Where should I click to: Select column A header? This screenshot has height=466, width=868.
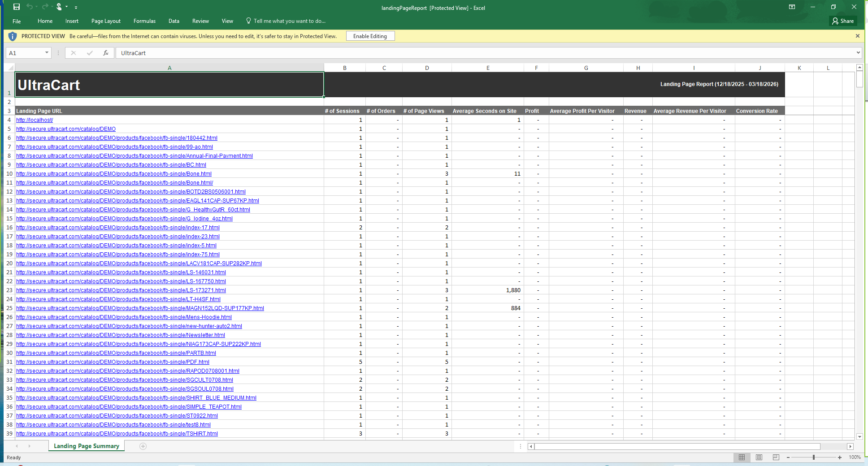169,68
